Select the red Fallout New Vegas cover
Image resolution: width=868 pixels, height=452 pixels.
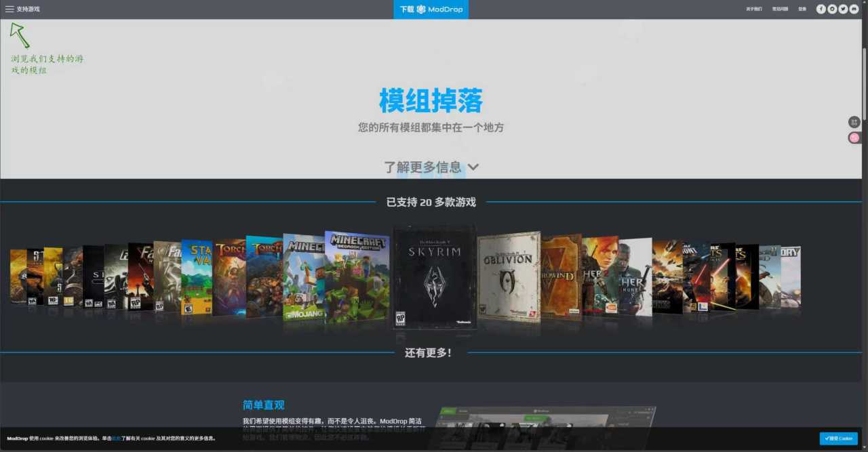tap(140, 277)
